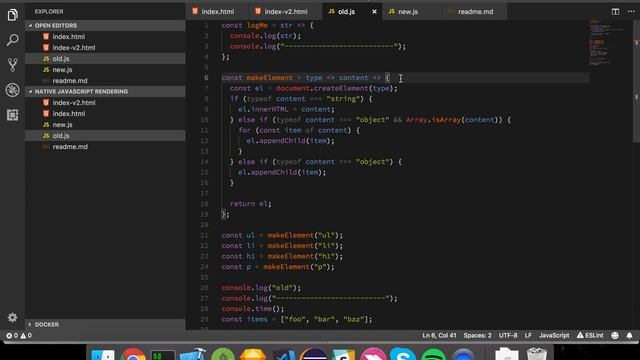Open the Extensions view in activity bar
Screen dimensions: 640x360
pyautogui.click(x=13, y=115)
